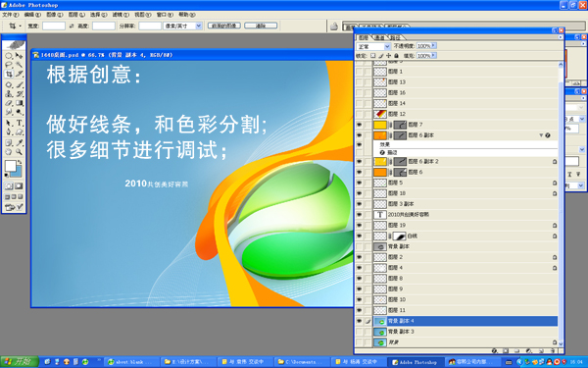The height and width of the screenshot is (368, 588).
Task: Switch to about:blank taskbar window
Action: [x=131, y=362]
